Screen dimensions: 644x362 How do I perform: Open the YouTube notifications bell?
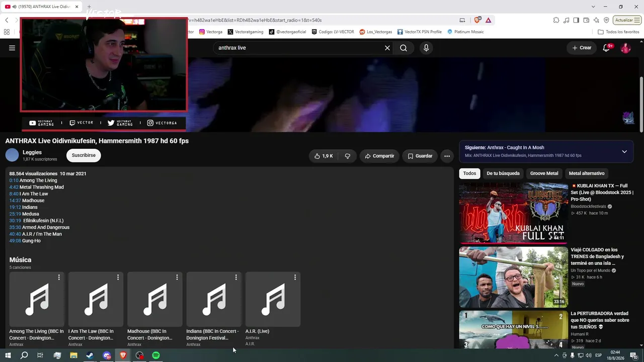click(607, 48)
